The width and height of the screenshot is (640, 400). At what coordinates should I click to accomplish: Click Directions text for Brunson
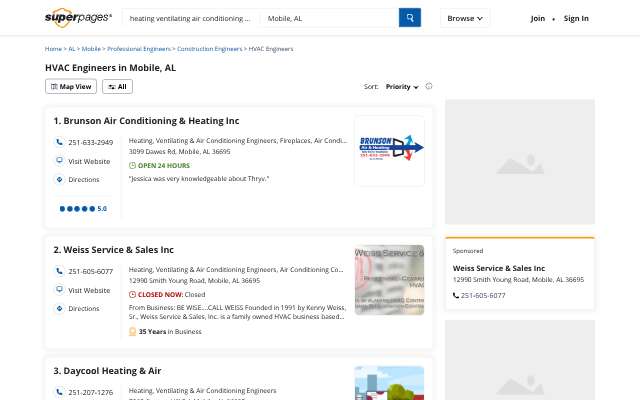pyautogui.click(x=84, y=180)
